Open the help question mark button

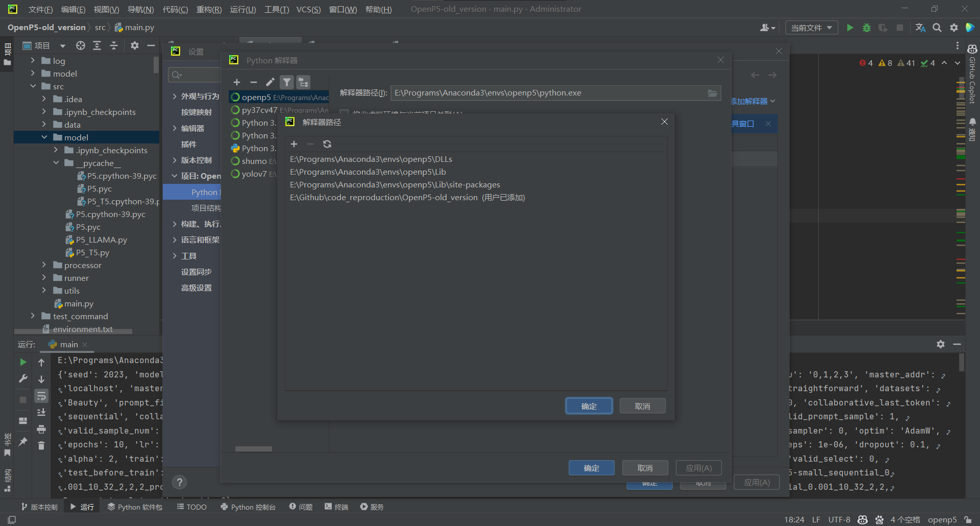tap(179, 482)
